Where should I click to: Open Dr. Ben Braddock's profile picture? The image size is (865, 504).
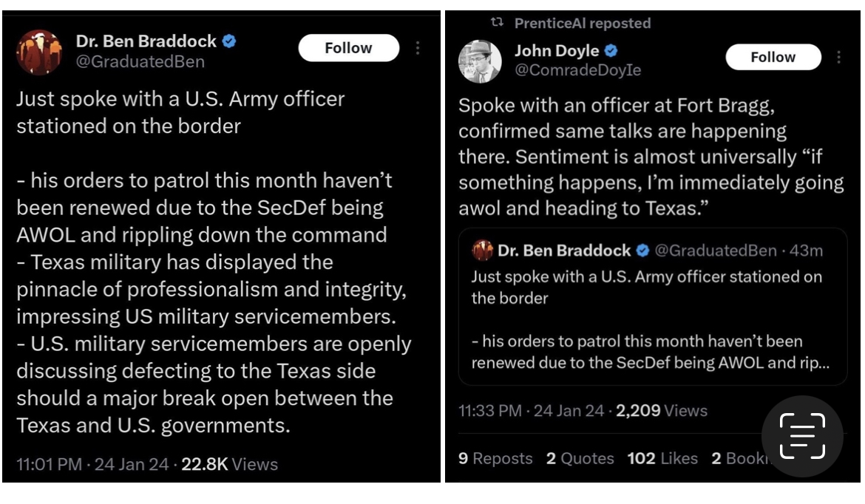pos(38,52)
